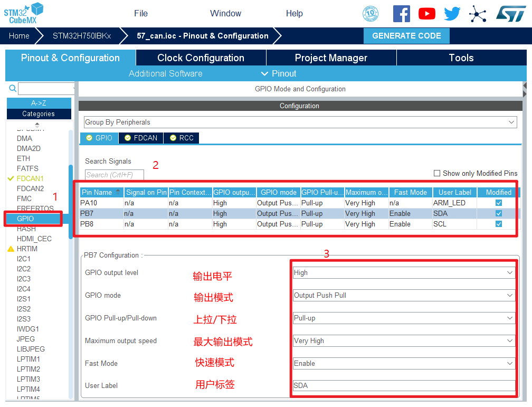Switch the sidebar to A->Z sorting
532x407 pixels.
39,103
